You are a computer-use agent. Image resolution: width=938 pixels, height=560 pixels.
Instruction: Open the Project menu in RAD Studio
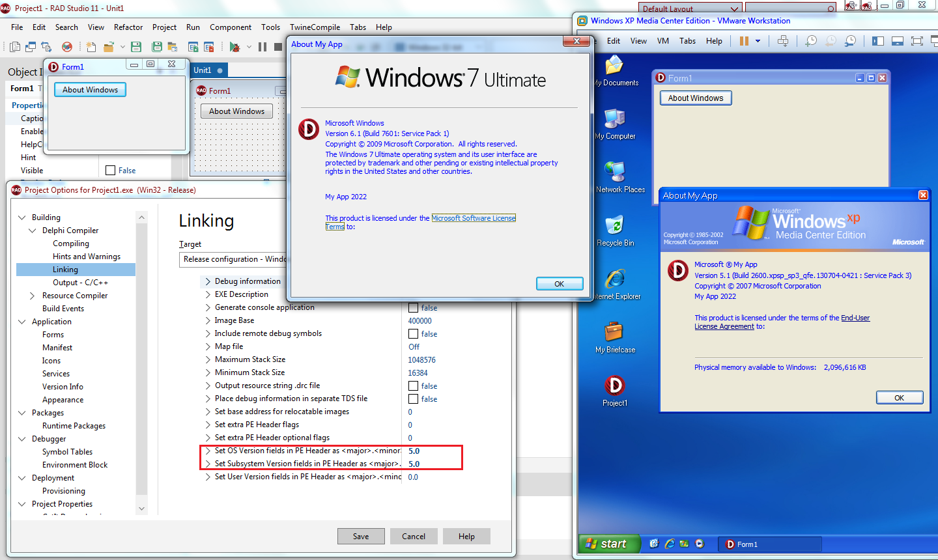coord(164,27)
